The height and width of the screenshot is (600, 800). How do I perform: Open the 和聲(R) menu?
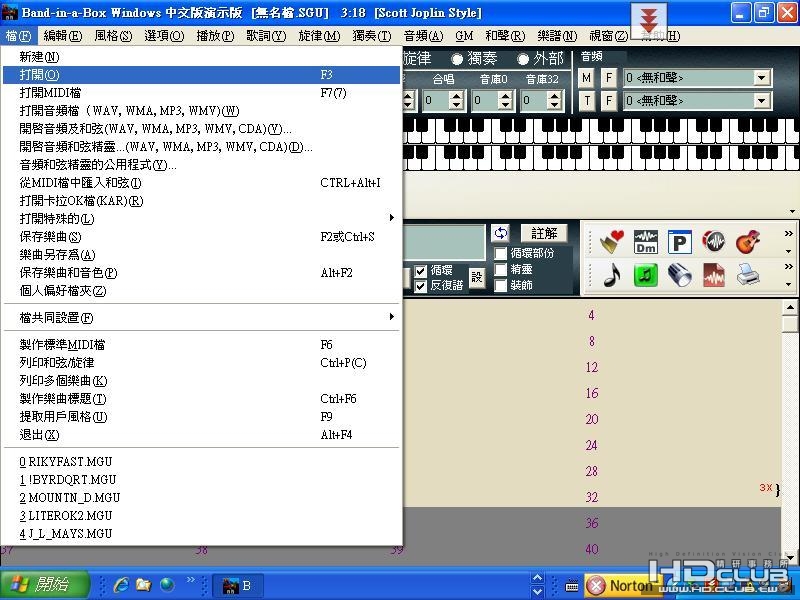point(505,36)
